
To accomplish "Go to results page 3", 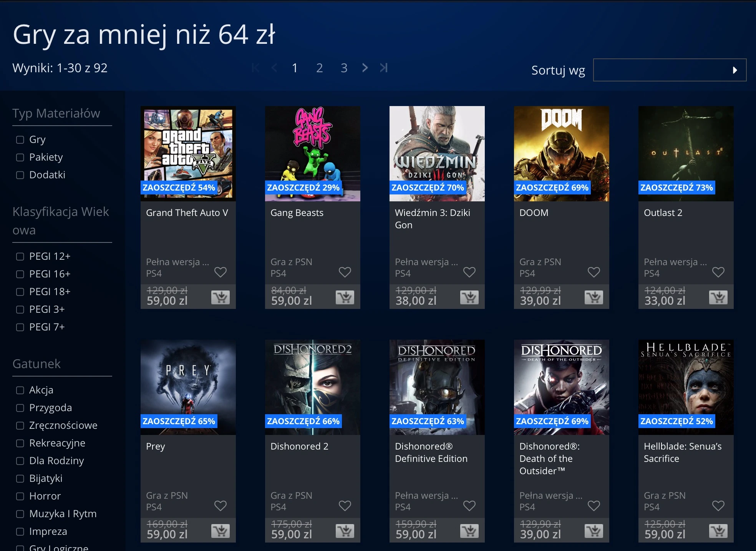I will click(344, 68).
